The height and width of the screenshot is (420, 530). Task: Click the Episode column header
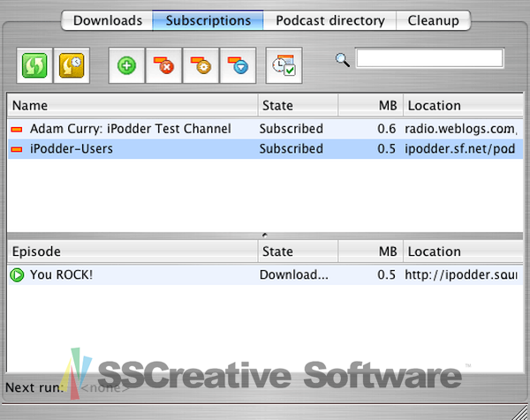pyautogui.click(x=132, y=251)
